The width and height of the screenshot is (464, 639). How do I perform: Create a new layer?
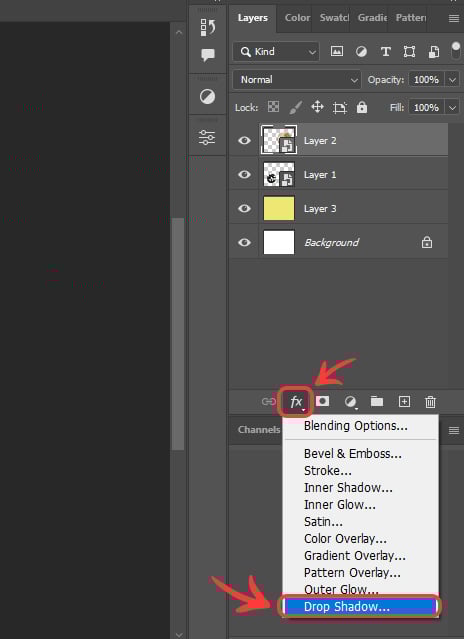(x=404, y=401)
